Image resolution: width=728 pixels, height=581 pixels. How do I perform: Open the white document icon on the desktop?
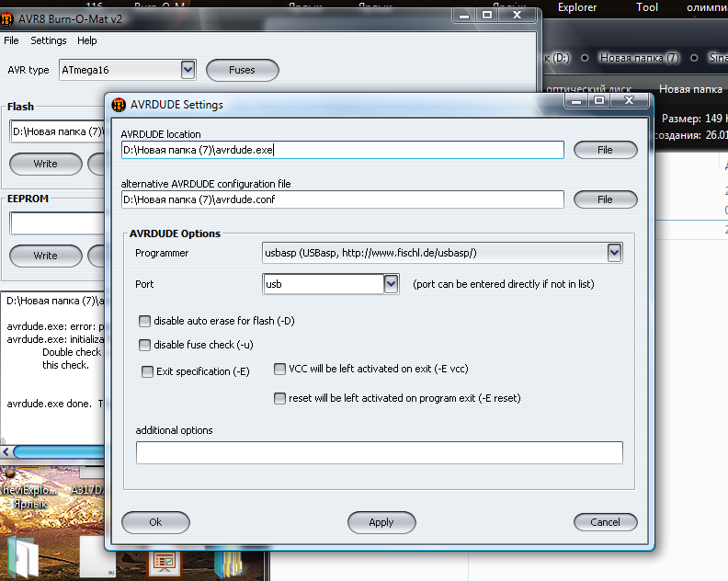97,557
